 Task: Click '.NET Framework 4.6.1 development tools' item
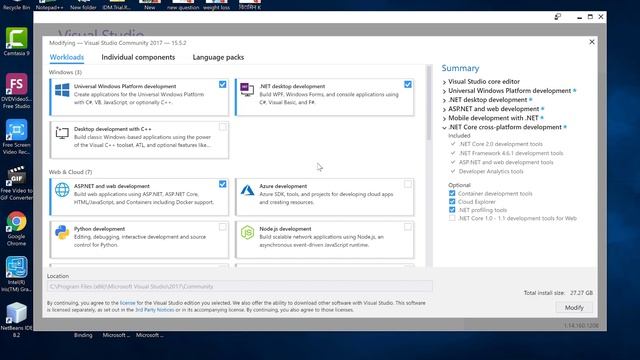(x=511, y=153)
